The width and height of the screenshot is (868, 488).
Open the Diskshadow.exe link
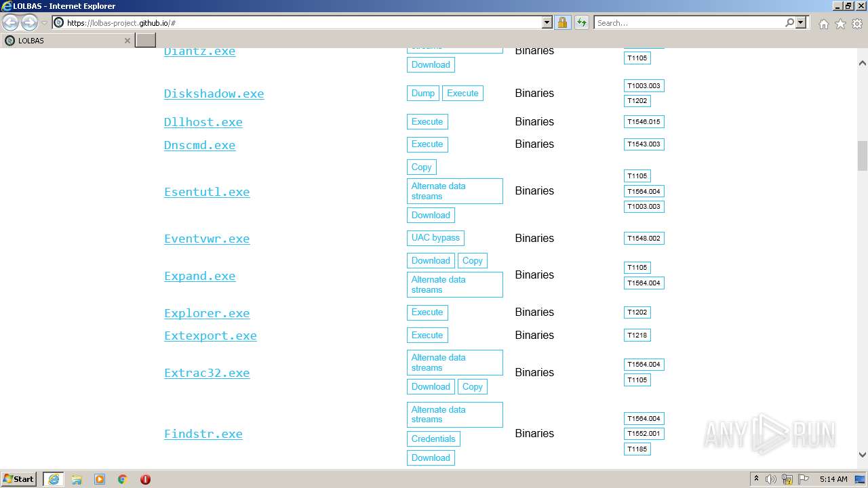point(214,94)
